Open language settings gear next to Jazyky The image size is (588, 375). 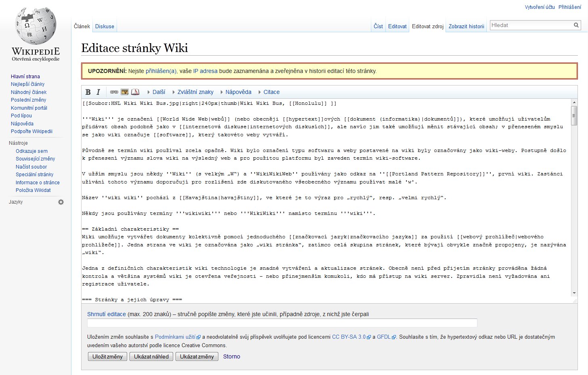click(x=61, y=202)
